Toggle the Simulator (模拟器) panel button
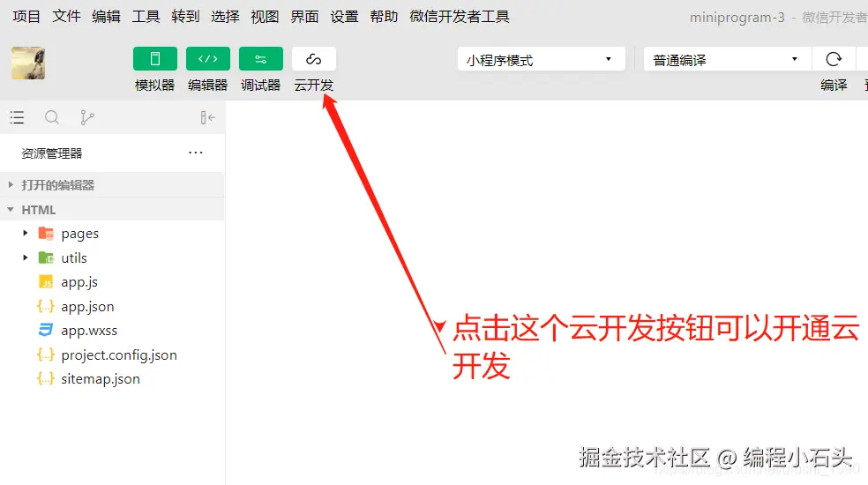The height and width of the screenshot is (485, 868). (155, 59)
